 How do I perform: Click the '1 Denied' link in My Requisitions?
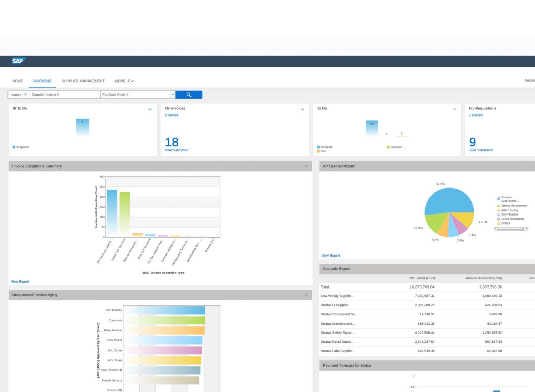(x=475, y=115)
